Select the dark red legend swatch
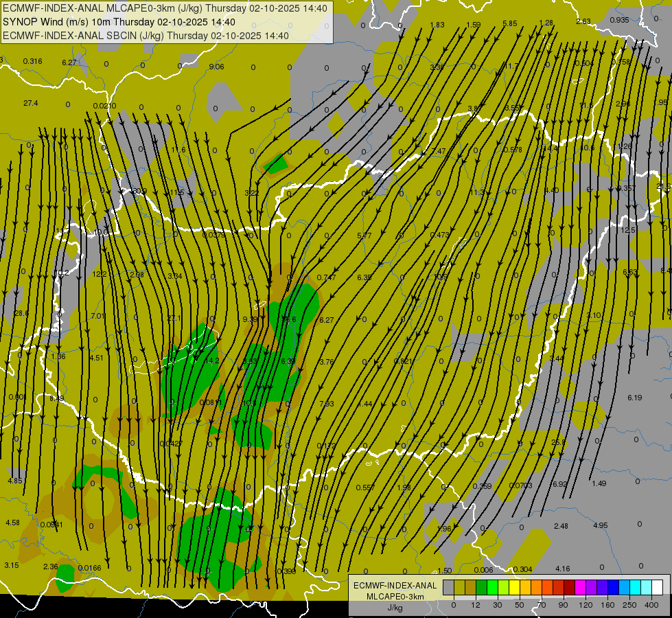Image resolution: width=672 pixels, height=618 pixels. click(570, 588)
